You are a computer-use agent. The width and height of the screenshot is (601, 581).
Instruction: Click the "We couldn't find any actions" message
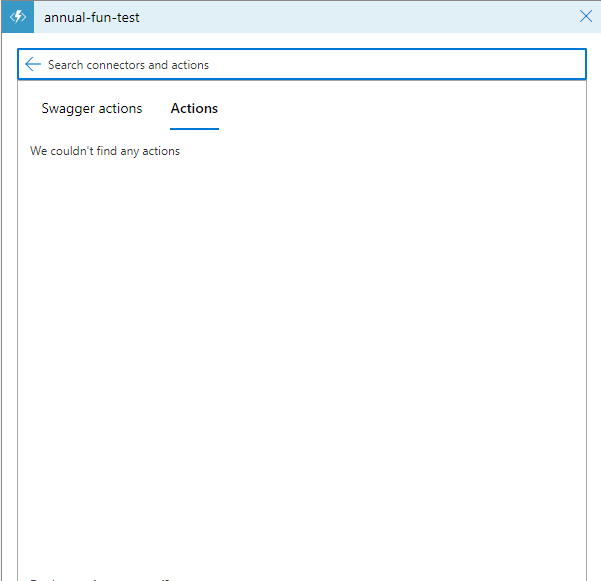[105, 151]
